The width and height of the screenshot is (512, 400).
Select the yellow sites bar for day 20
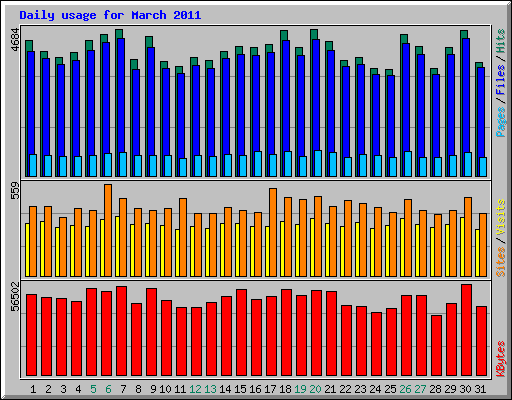click(x=312, y=247)
